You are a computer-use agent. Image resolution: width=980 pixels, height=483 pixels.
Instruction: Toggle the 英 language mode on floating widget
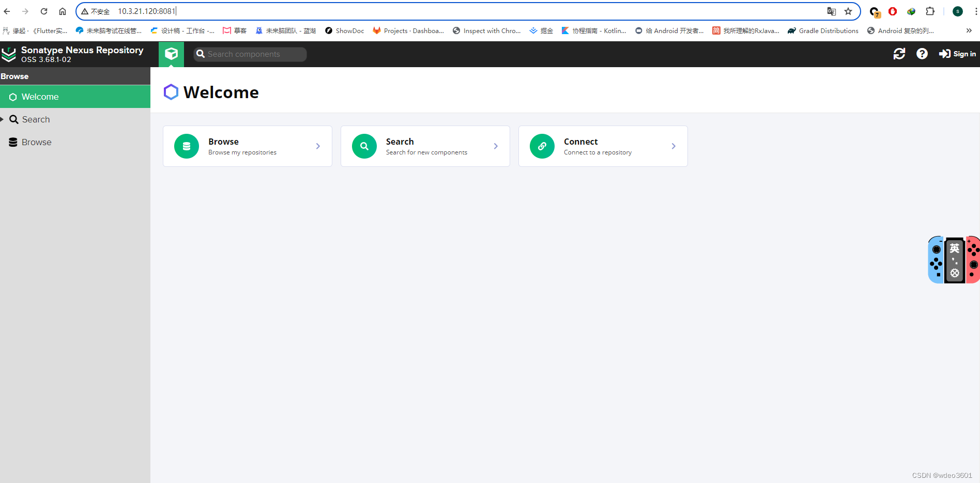[x=955, y=248]
